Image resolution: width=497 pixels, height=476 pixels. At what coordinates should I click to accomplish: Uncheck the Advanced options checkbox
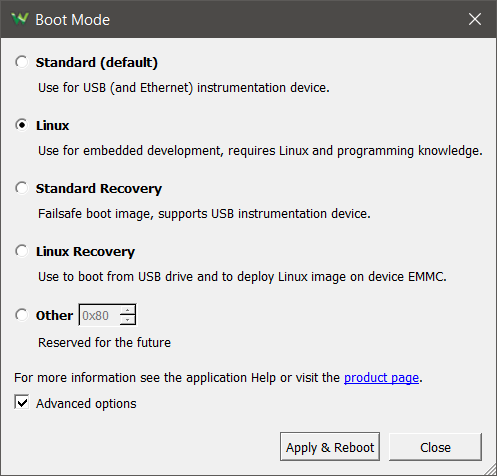pyautogui.click(x=22, y=403)
